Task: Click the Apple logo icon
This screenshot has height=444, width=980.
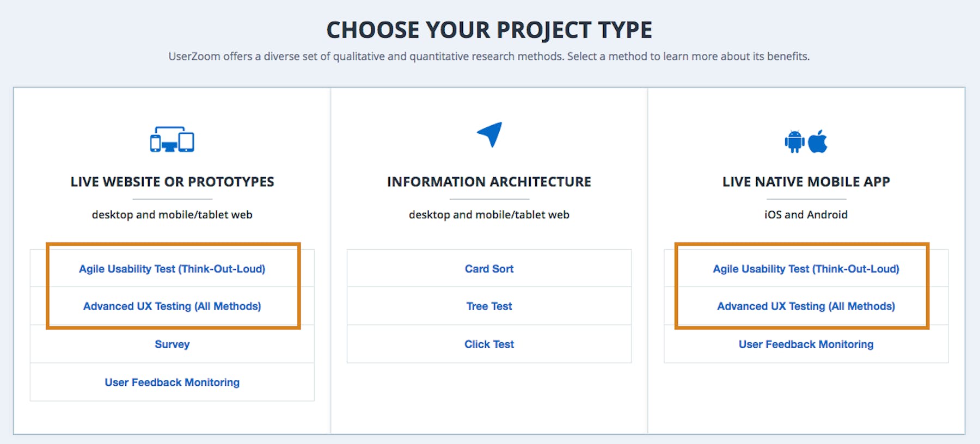Action: point(817,141)
